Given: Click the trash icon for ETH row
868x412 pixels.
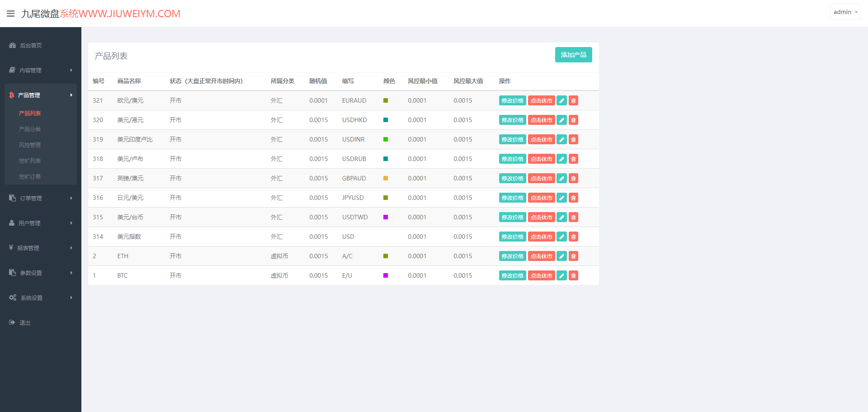Looking at the screenshot, I should point(573,256).
